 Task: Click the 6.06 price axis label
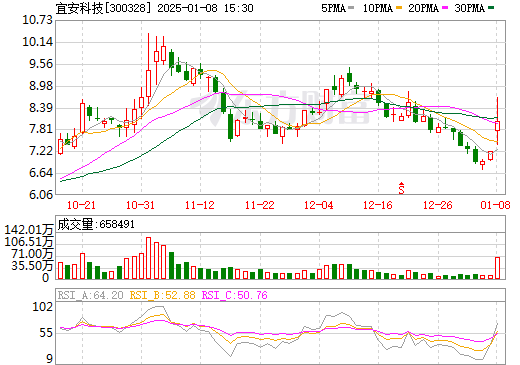[x=41, y=194]
